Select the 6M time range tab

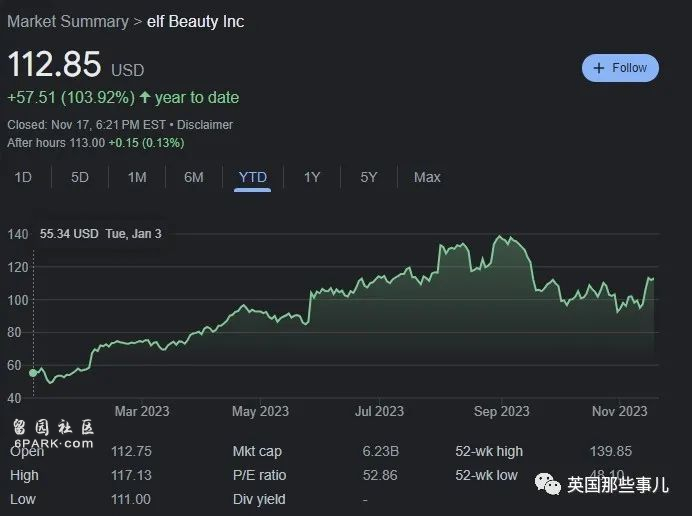(x=194, y=177)
